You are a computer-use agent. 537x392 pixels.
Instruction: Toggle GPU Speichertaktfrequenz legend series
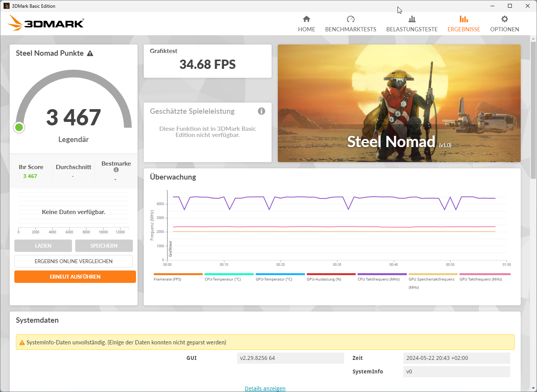[x=433, y=281]
